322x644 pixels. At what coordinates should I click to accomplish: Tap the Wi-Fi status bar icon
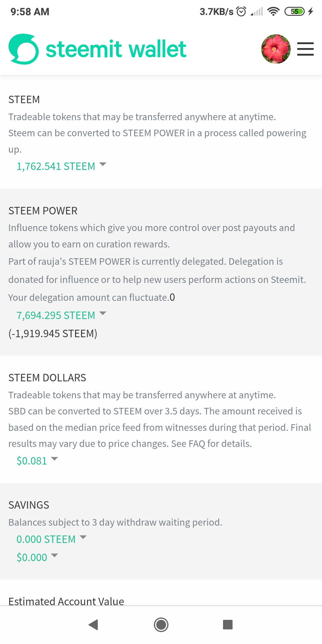[x=273, y=12]
